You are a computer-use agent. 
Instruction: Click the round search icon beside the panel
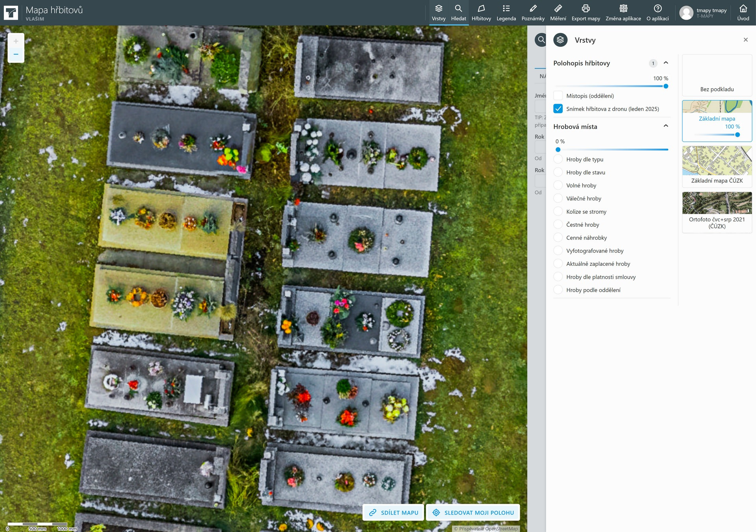click(541, 40)
